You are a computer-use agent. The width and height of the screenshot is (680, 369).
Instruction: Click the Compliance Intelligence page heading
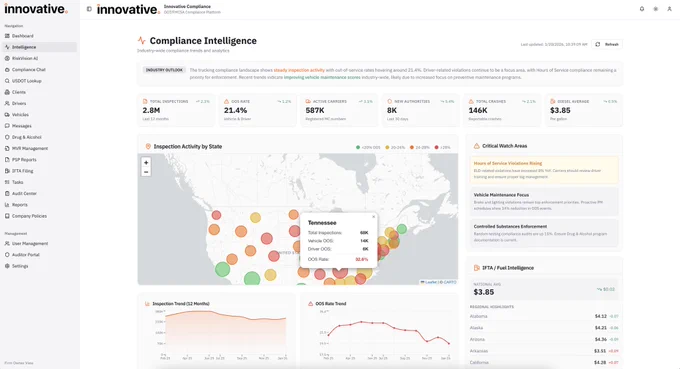pyautogui.click(x=203, y=41)
